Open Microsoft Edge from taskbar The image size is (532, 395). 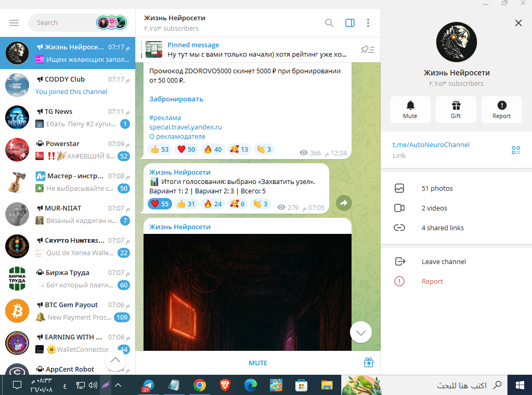tap(250, 386)
